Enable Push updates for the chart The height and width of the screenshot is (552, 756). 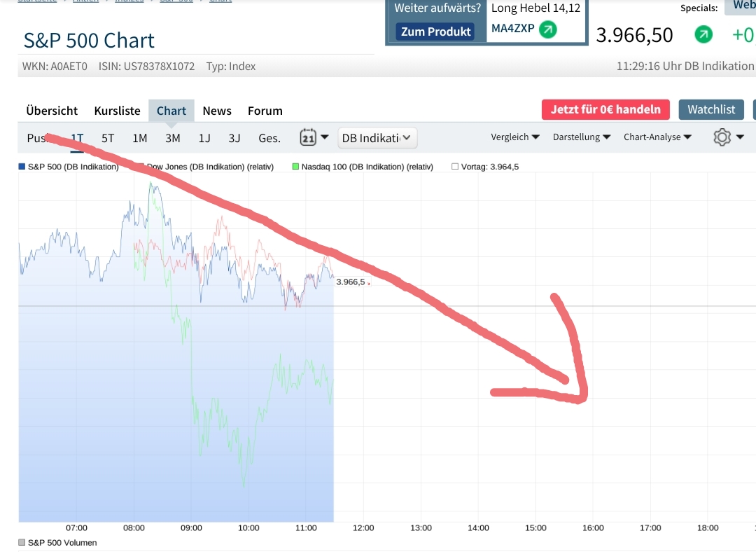coord(40,138)
